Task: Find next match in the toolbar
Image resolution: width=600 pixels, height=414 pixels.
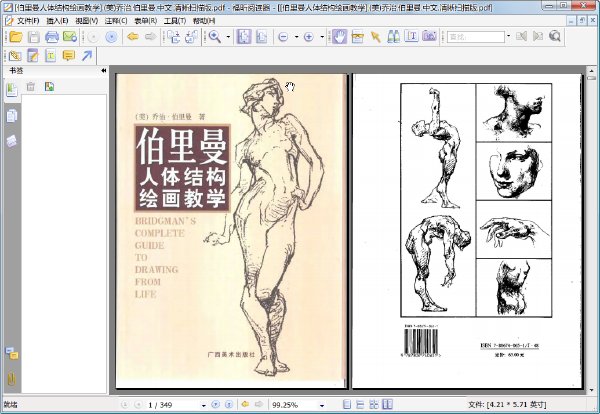Action: coord(538,36)
